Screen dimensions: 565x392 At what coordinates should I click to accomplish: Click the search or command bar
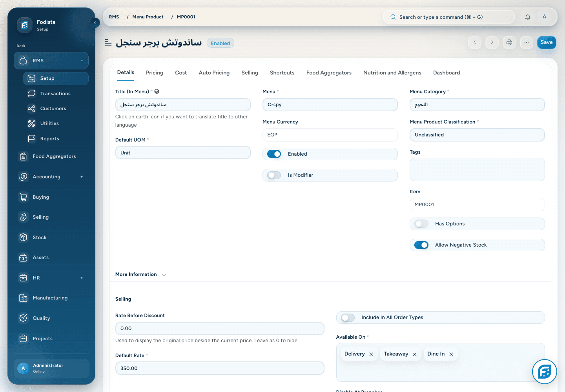click(x=449, y=17)
